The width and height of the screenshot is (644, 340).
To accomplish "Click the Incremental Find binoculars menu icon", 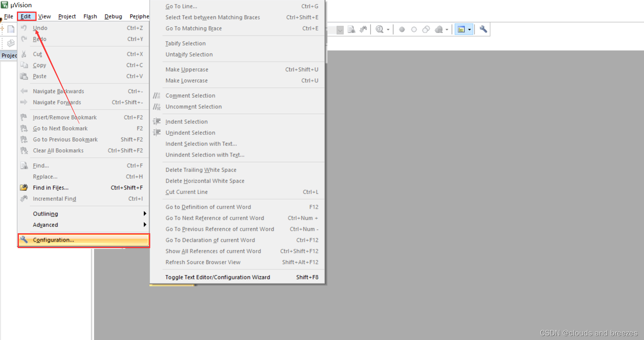I will tap(24, 199).
